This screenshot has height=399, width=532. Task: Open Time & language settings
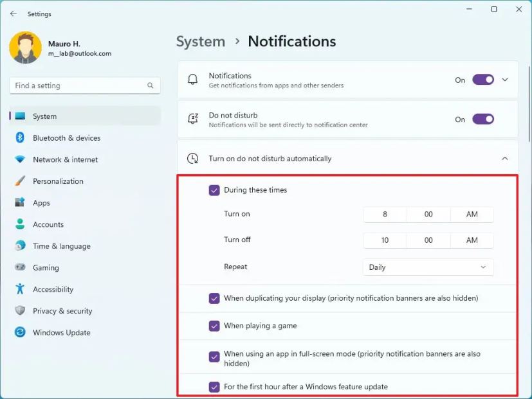tap(85, 246)
